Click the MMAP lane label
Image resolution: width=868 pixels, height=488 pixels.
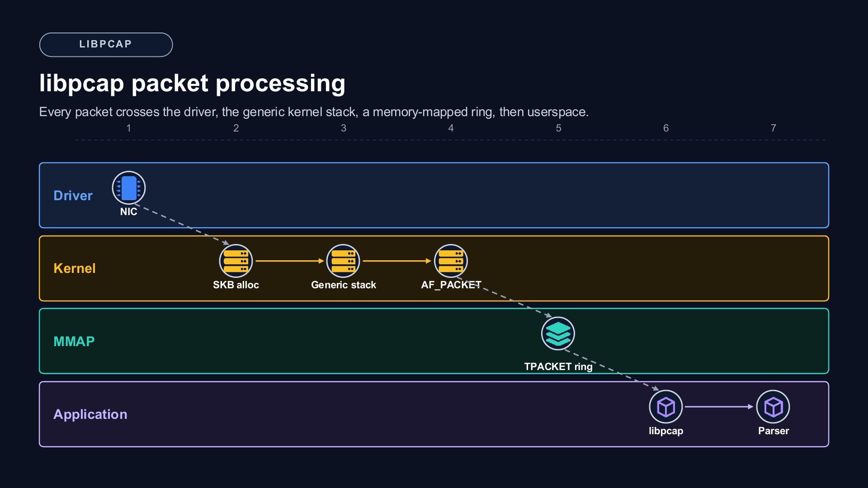pyautogui.click(x=74, y=342)
